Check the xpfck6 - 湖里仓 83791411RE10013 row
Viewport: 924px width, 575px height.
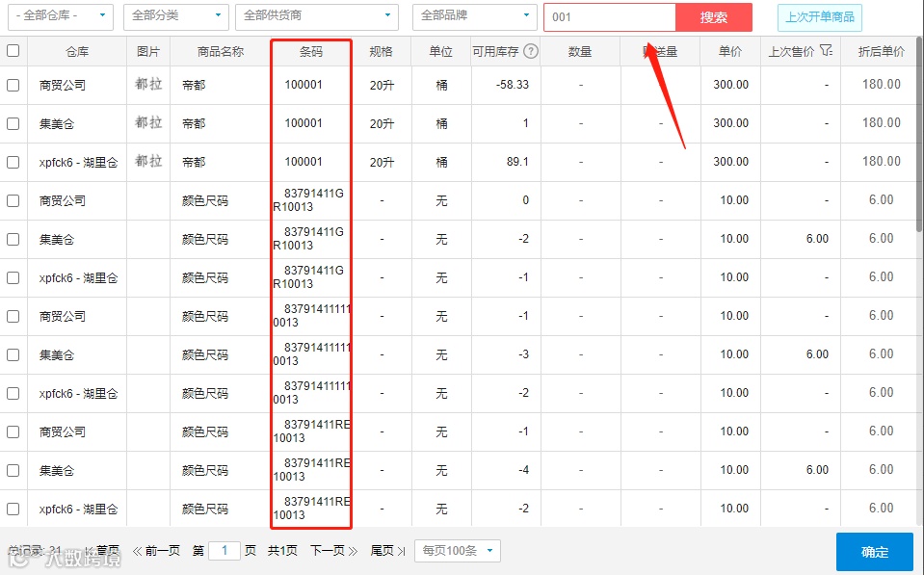(x=13, y=509)
